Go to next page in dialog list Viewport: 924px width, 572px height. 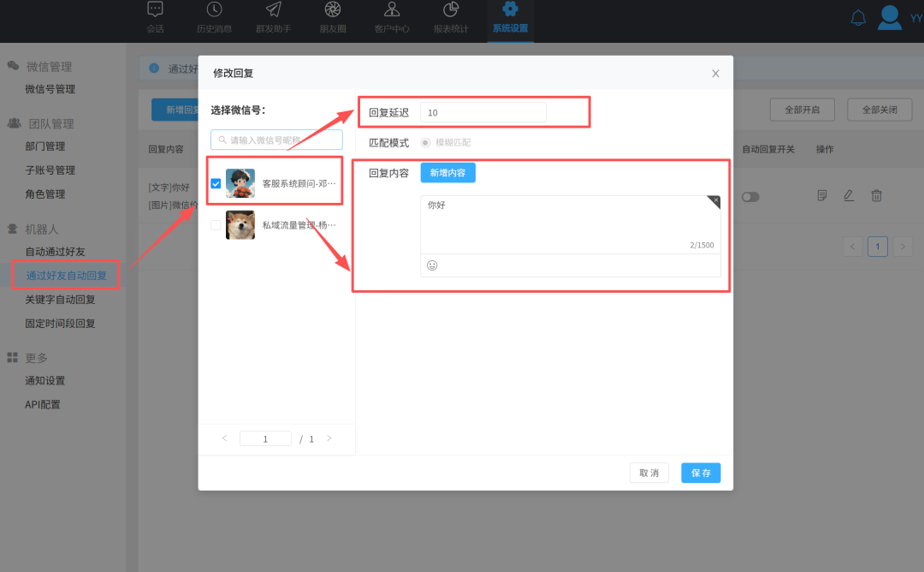[x=329, y=438]
